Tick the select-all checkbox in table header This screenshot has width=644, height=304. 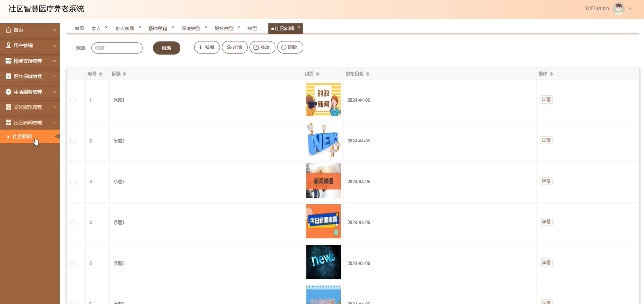(x=71, y=74)
